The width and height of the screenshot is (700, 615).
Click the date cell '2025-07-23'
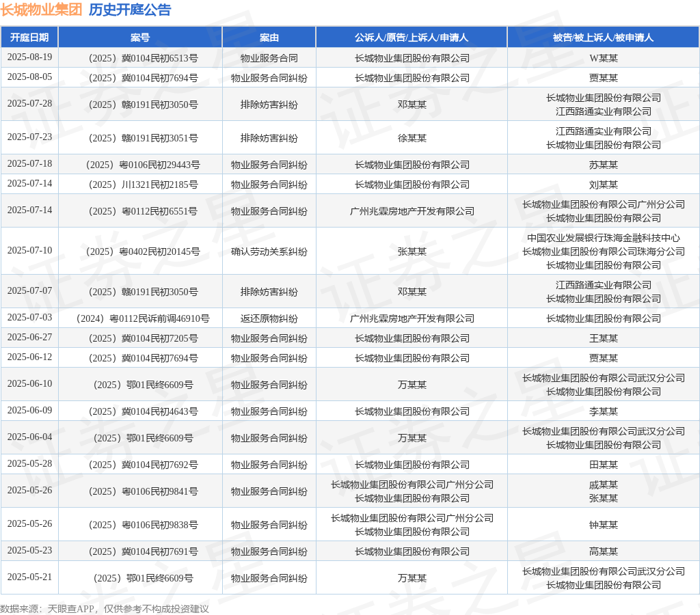coord(29,137)
